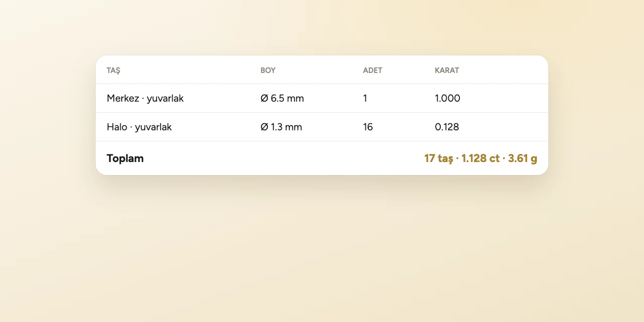Select the Halo · yuvarlak row label
The image size is (644, 322).
(x=139, y=127)
